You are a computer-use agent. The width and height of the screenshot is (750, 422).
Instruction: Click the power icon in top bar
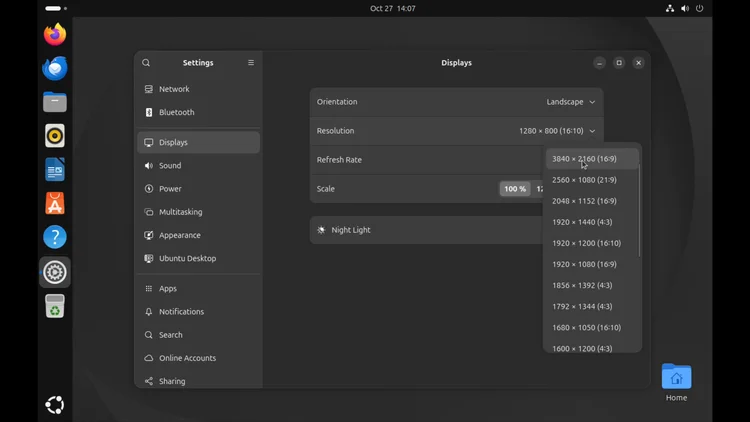[x=699, y=8]
